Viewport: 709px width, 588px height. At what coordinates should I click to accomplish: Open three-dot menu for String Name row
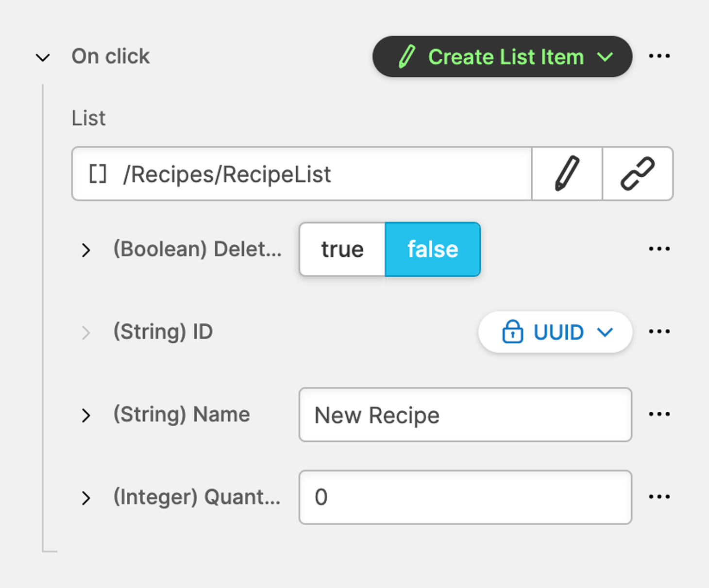tap(659, 414)
